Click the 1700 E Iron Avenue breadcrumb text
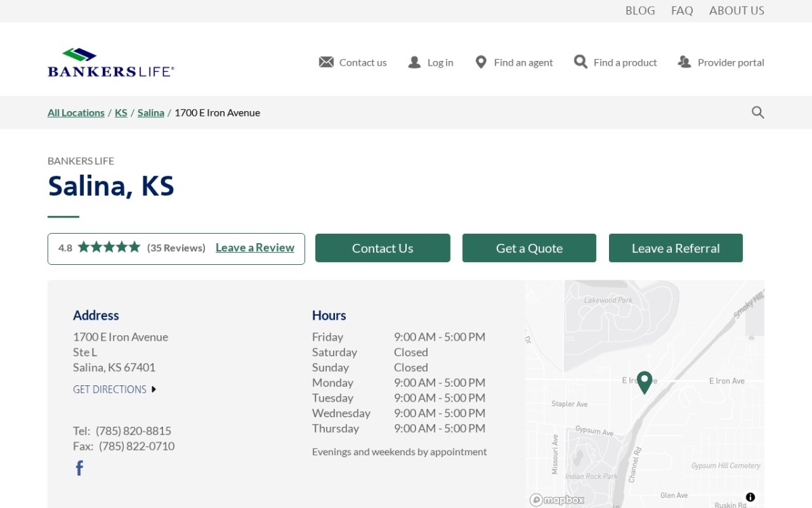Screen dimensions: 812x508 217,112
